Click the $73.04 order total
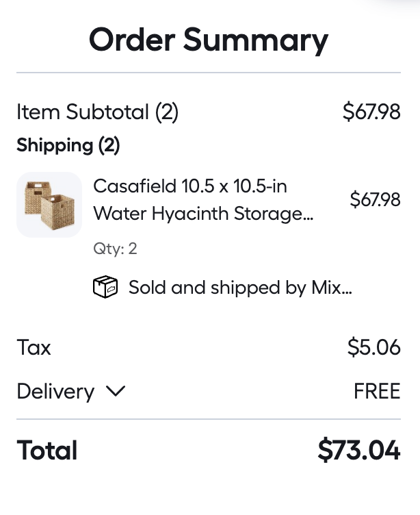The image size is (420, 515). point(359,450)
